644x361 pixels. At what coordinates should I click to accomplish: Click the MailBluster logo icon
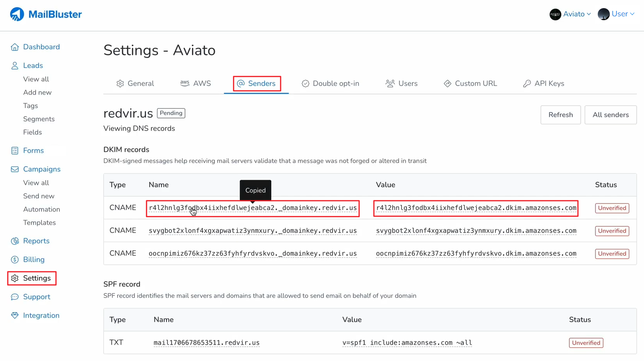coord(17,14)
